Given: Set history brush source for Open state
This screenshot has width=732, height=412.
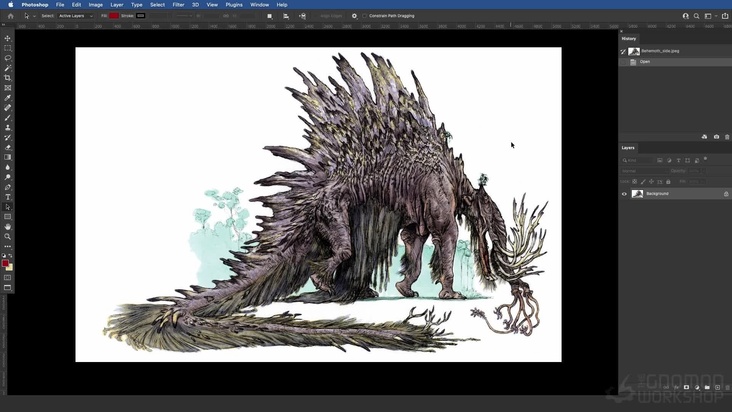Looking at the screenshot, I should 623,62.
